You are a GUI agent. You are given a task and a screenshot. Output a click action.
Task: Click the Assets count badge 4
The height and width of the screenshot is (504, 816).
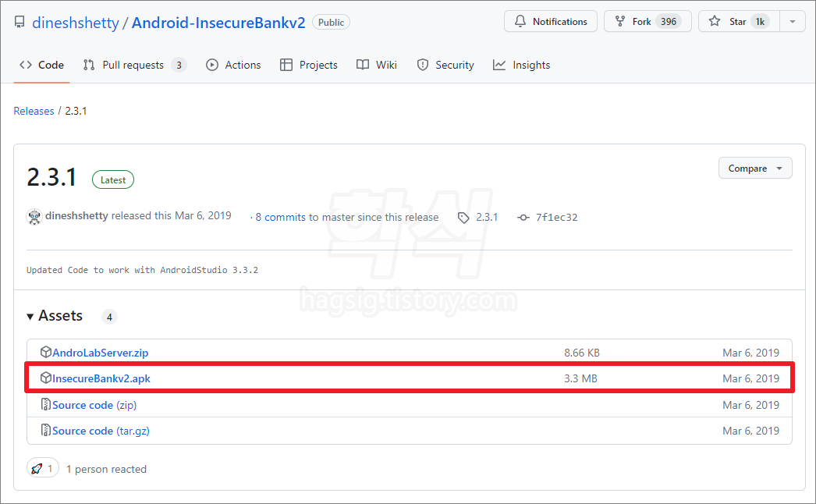[x=109, y=317]
